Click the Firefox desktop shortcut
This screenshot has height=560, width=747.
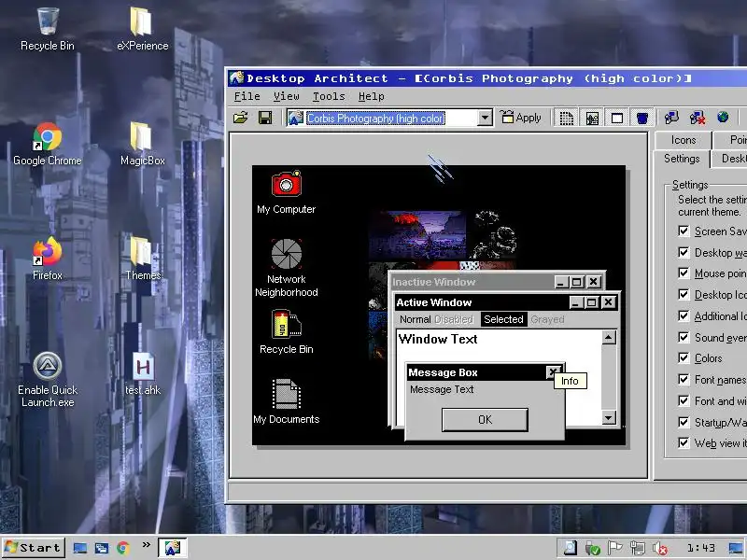(x=48, y=259)
